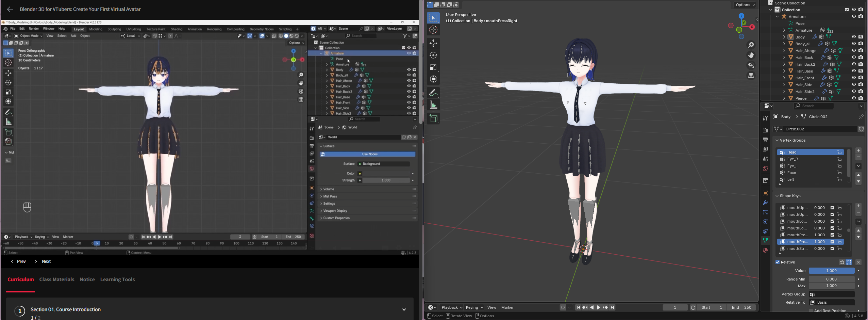This screenshot has width=868, height=320.
Task: Click the Search field in right properties editor
Action: point(814,106)
